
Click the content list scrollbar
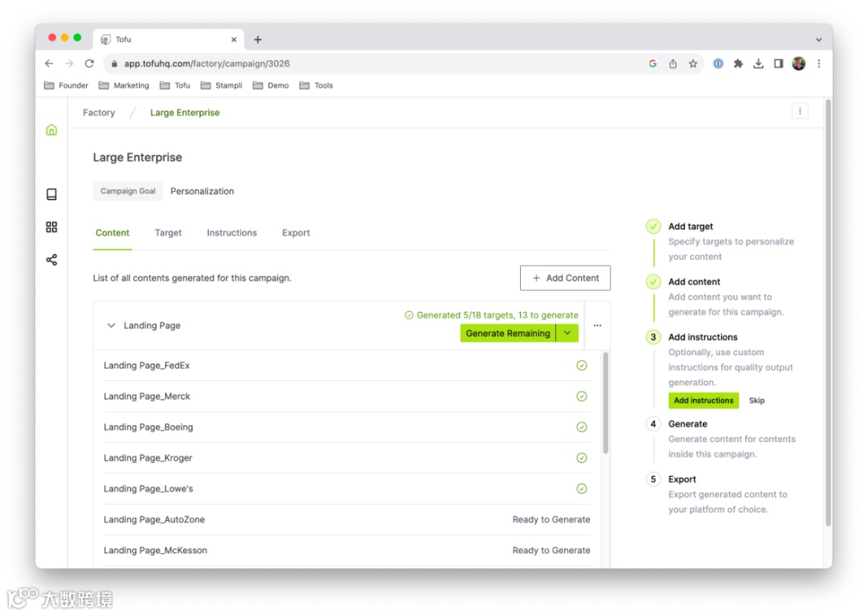click(x=606, y=403)
